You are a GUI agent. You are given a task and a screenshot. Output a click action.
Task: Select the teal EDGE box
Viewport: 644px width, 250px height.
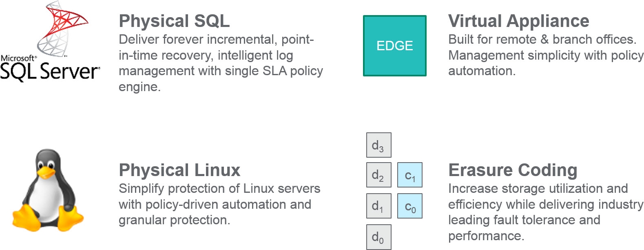coord(395,46)
